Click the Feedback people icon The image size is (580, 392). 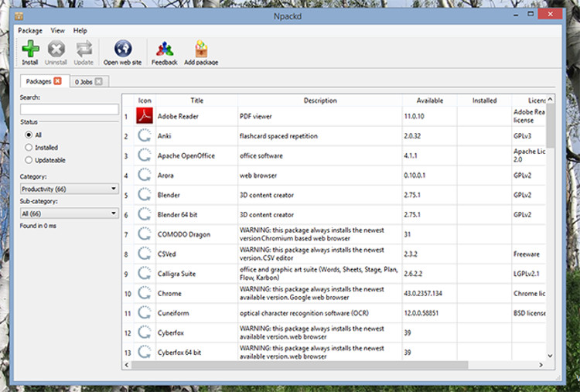(165, 49)
